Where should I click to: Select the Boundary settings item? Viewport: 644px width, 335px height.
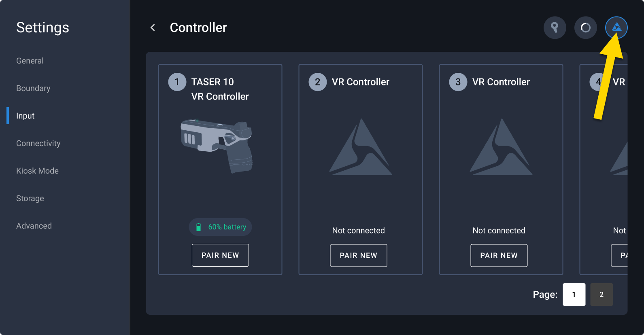(x=33, y=88)
